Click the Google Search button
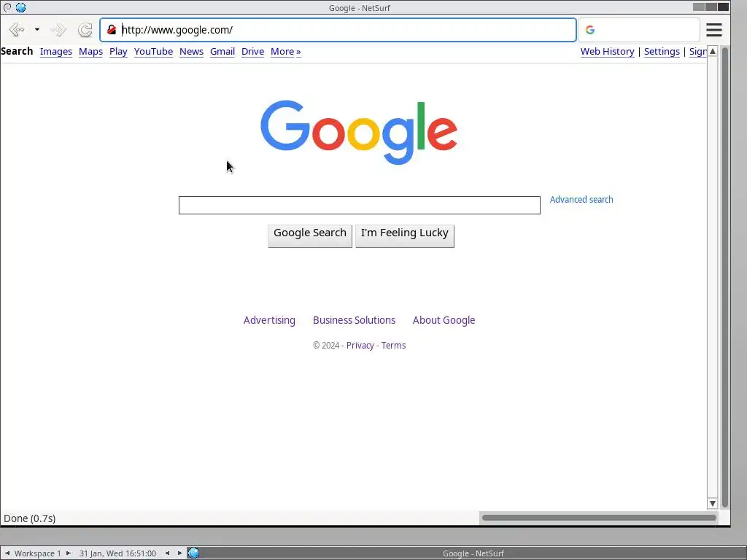The width and height of the screenshot is (747, 560). tap(309, 236)
